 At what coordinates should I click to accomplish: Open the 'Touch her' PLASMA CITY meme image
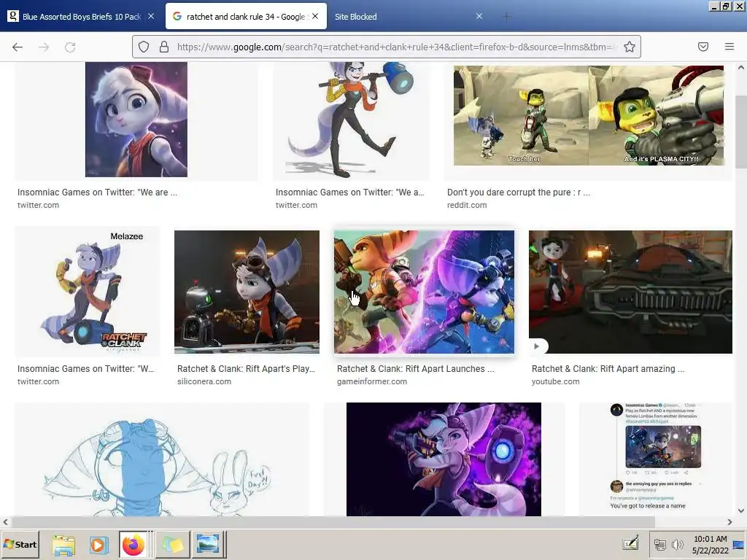click(x=589, y=116)
